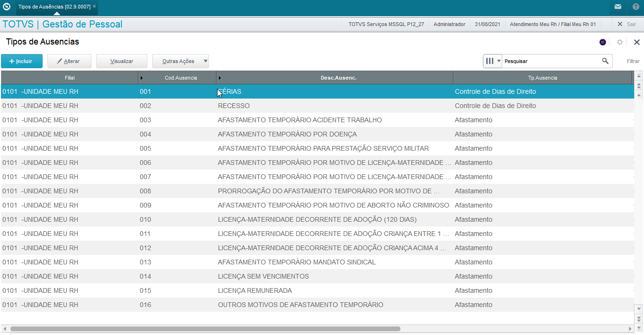
Task: Click the Filtrar link
Action: [633, 61]
